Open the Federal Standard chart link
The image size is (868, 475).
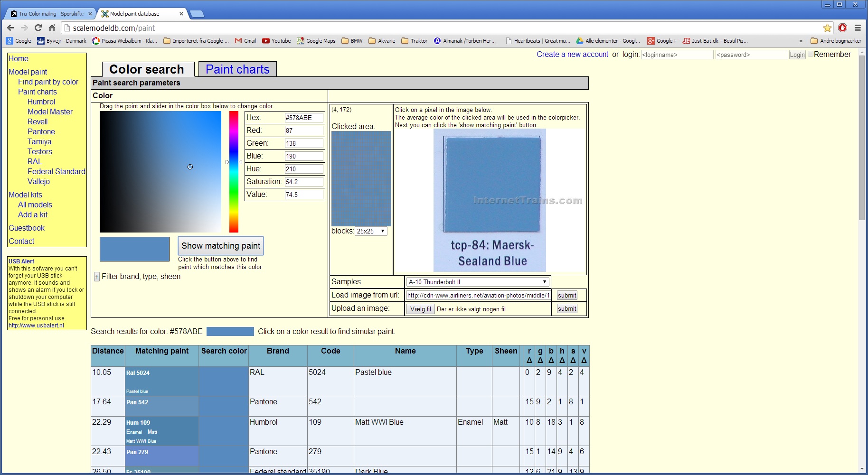(57, 171)
